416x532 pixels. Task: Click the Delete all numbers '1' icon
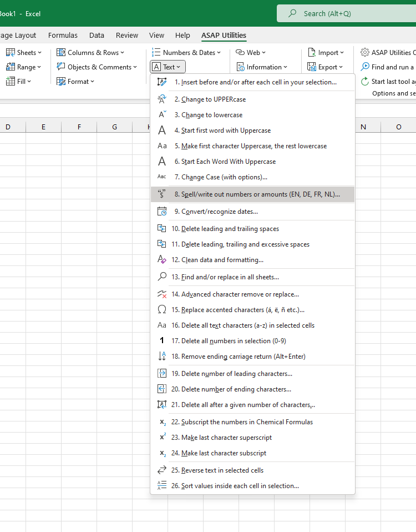(x=162, y=340)
